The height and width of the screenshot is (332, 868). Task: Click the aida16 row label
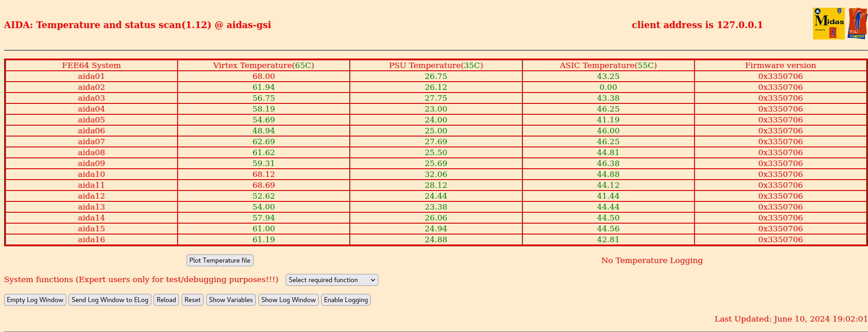click(91, 239)
